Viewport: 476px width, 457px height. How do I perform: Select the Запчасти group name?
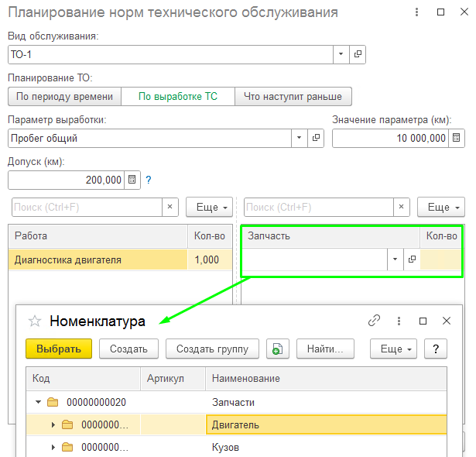click(x=233, y=402)
